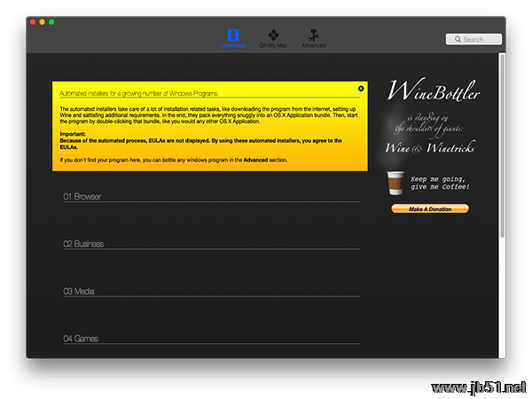Switch to the On My Mac tab
The height and width of the screenshot is (399, 532).
(273, 38)
